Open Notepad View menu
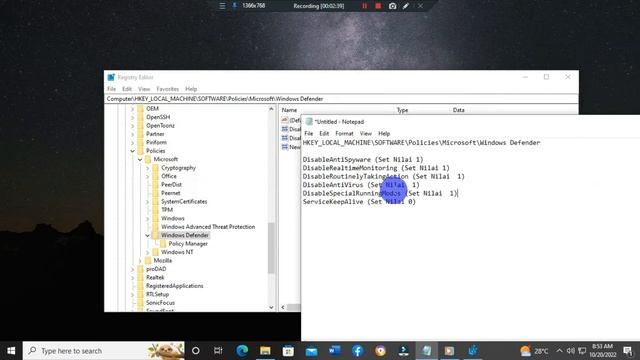This screenshot has height=360, width=640. point(365,133)
